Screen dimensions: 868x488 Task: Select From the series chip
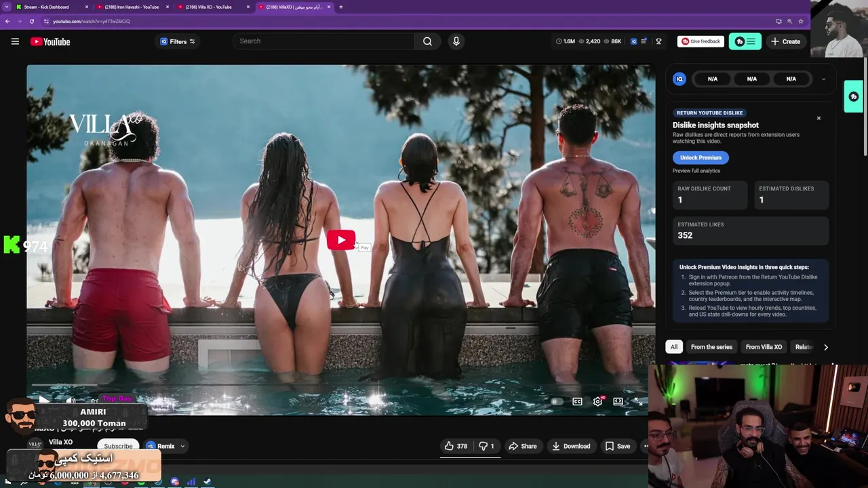coord(711,347)
